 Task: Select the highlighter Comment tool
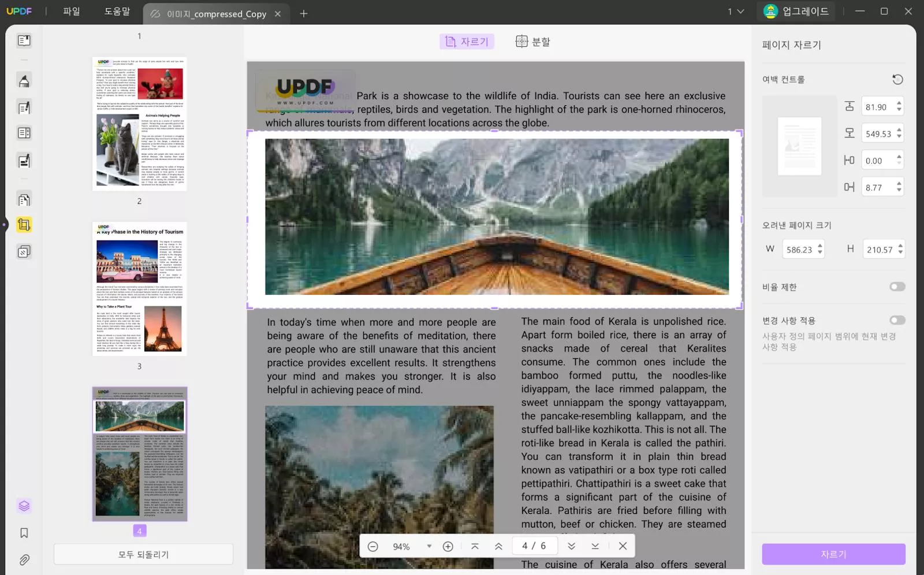pos(24,81)
